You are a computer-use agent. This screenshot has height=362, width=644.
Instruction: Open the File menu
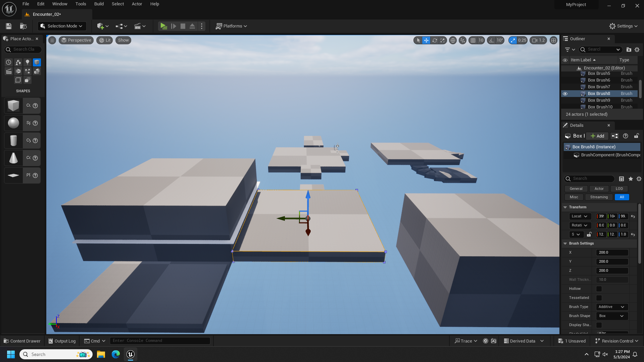[x=26, y=4]
